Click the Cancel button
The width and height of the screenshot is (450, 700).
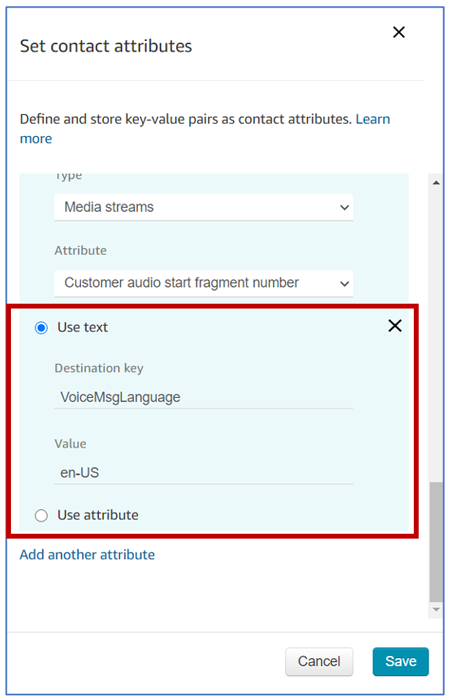point(319,661)
